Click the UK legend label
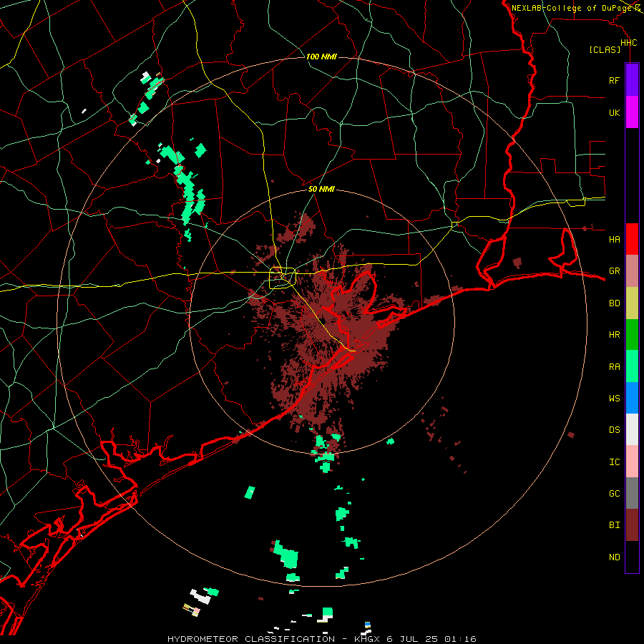644x644 pixels. [614, 113]
